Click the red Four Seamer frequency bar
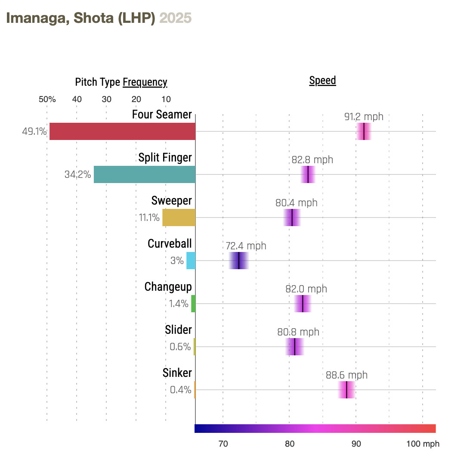Image resolution: width=476 pixels, height=460 pixels. pos(122,131)
